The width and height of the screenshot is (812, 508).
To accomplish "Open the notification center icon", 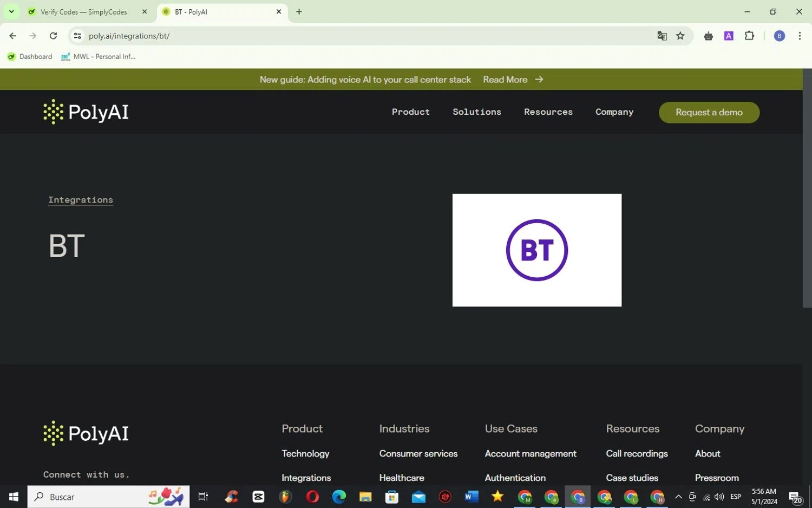I will [795, 497].
